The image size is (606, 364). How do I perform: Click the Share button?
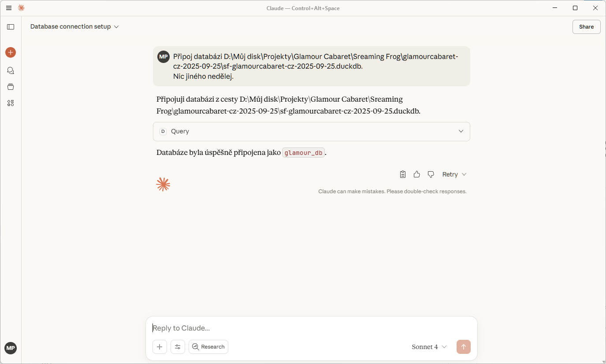coord(586,27)
